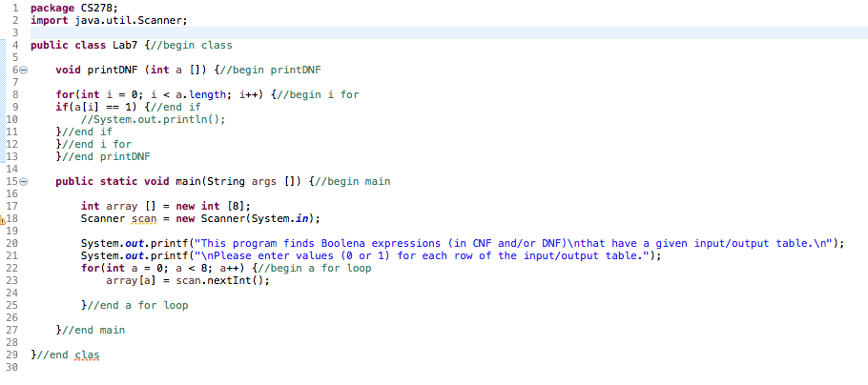Collapse the printDNF method fold marker
Viewport: 868px width, 385px height.
[23, 71]
